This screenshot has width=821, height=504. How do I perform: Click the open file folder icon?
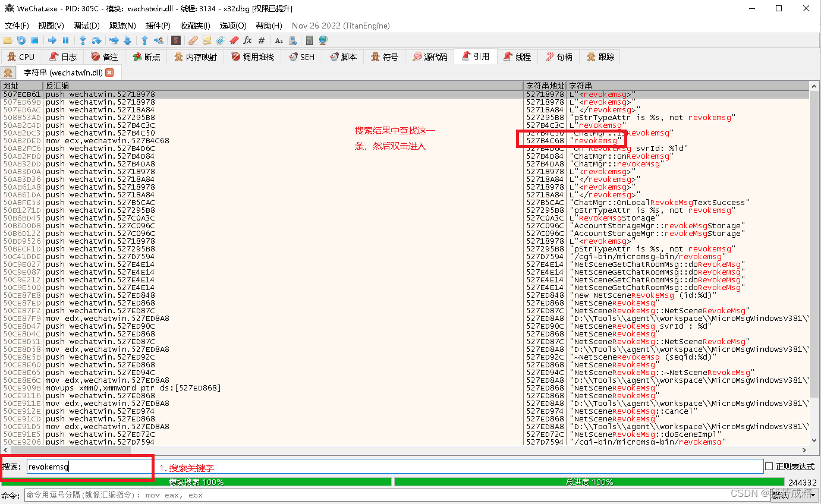pyautogui.click(x=8, y=40)
